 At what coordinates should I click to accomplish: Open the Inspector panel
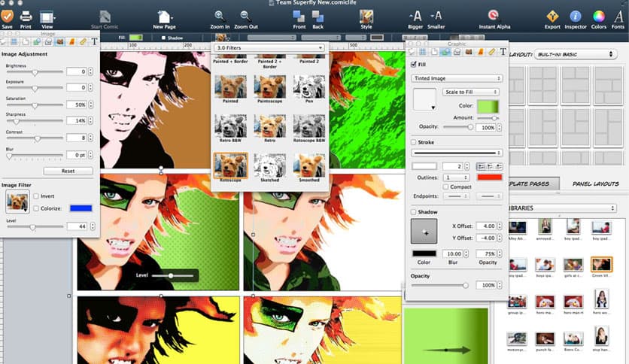click(x=576, y=16)
